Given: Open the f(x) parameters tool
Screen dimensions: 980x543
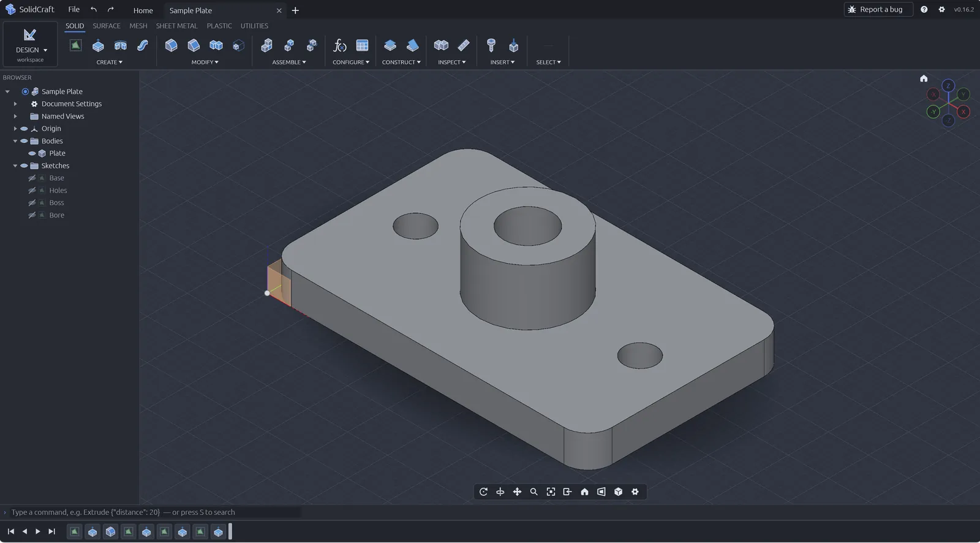Looking at the screenshot, I should pos(340,45).
